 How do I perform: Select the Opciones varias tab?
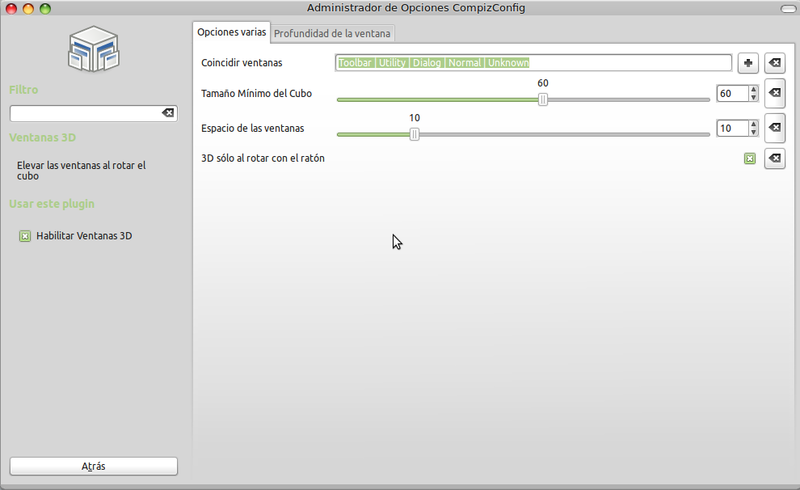232,32
